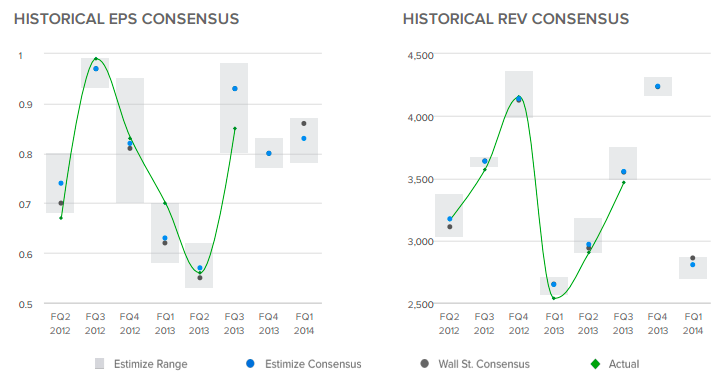The width and height of the screenshot is (722, 387).
Task: Select the EPS Estimize Consensus dot for FQ2 2013
Action: click(200, 268)
